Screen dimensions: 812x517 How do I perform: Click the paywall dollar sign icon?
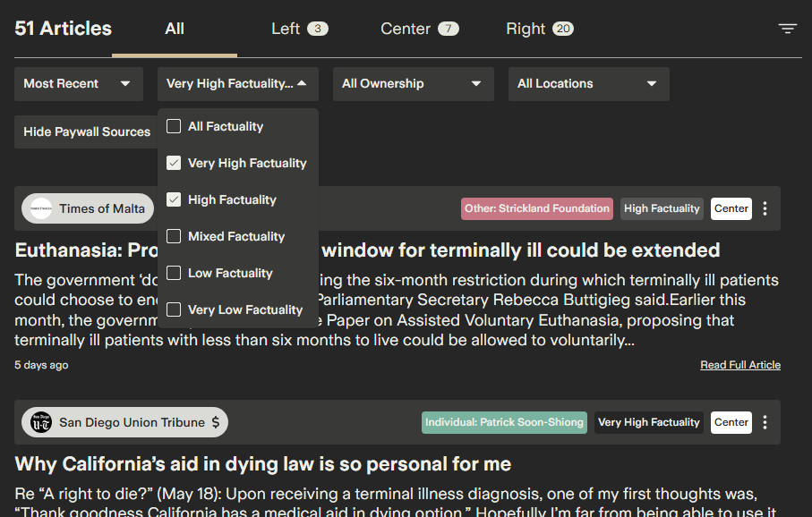[216, 422]
